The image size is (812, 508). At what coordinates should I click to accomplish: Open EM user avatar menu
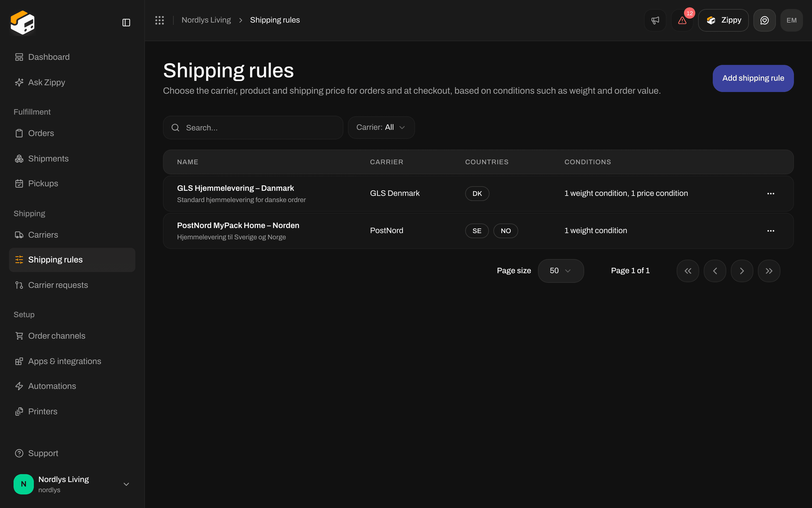coord(791,20)
